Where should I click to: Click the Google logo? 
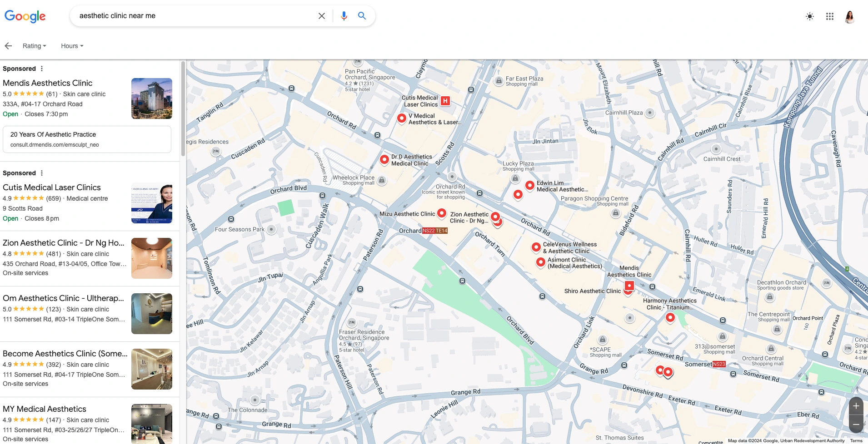click(25, 16)
